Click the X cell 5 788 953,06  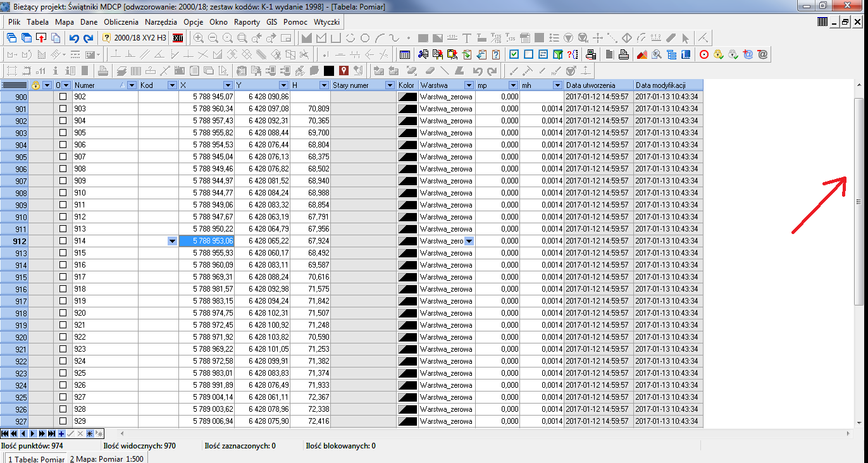tap(206, 241)
